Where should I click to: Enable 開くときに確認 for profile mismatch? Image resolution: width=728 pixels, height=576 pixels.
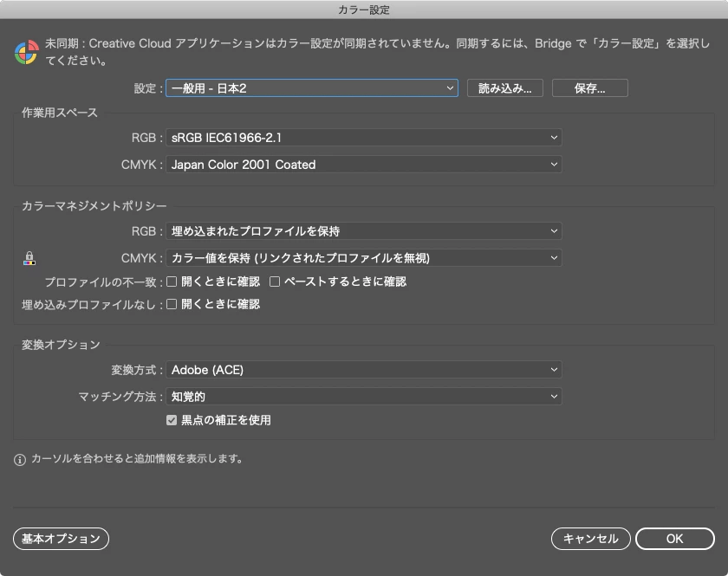click(x=172, y=282)
